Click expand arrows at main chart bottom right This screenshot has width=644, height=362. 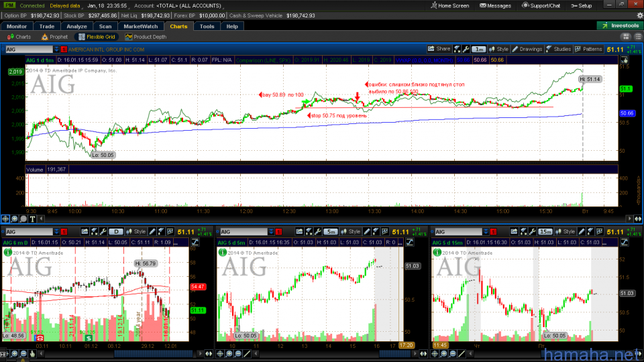pyautogui.click(x=638, y=219)
